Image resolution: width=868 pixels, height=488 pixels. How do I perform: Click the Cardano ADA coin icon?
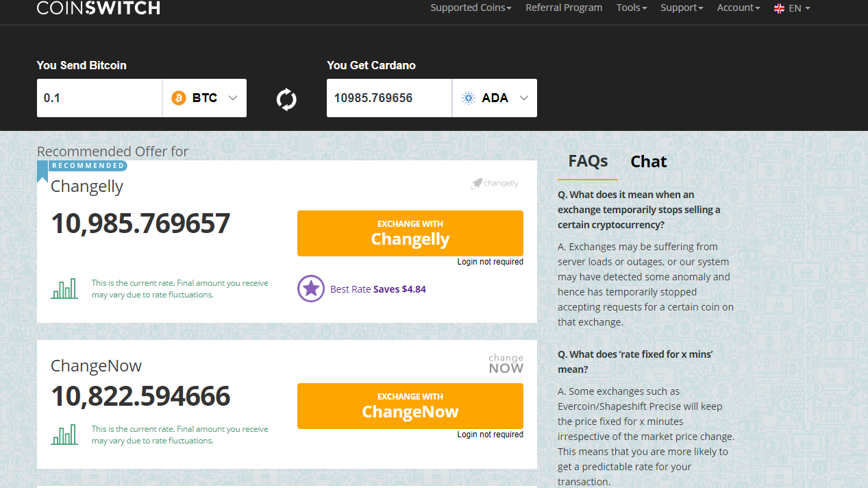point(469,98)
